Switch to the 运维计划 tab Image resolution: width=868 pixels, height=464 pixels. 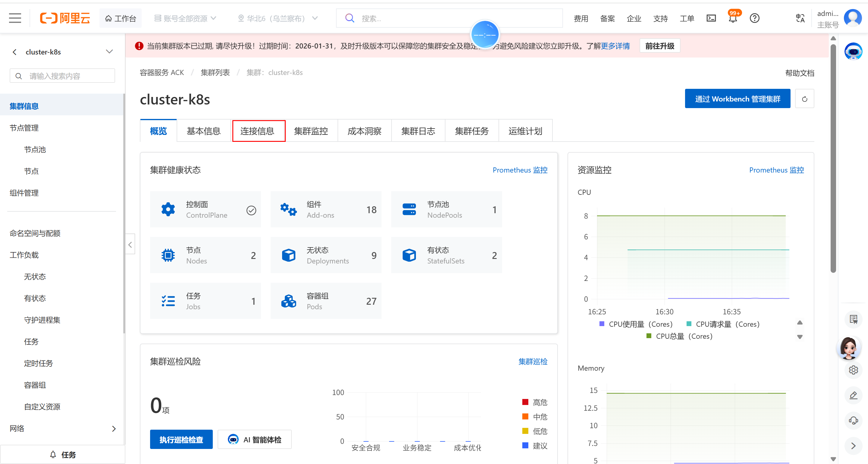[525, 131]
